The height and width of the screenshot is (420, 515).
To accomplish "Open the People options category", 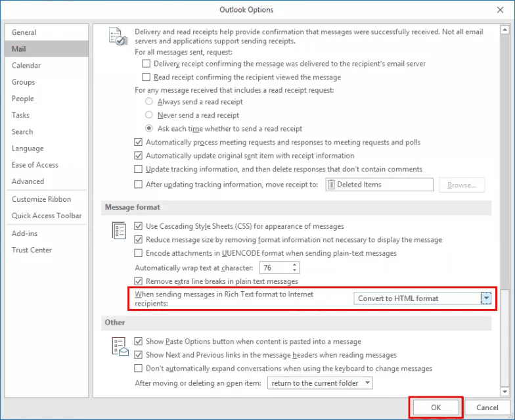I will pyautogui.click(x=47, y=99).
